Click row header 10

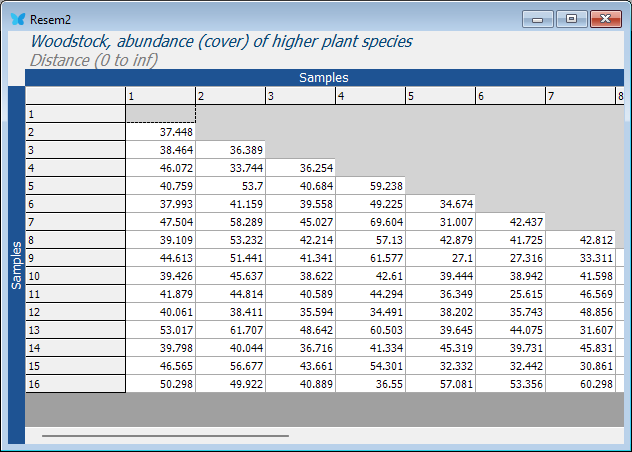pos(75,275)
